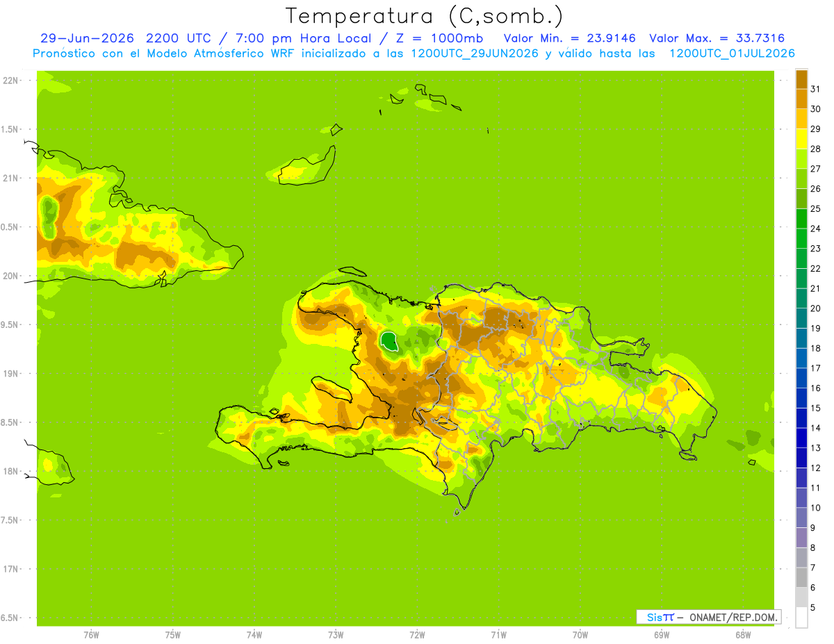Click the light green colorbar segment between 26 and 27
Image resolution: width=834 pixels, height=644 pixels.
(801, 179)
